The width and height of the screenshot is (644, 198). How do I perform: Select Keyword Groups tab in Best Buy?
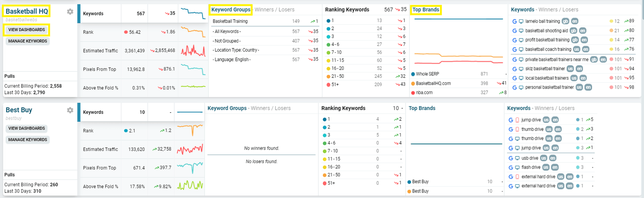pos(227,108)
